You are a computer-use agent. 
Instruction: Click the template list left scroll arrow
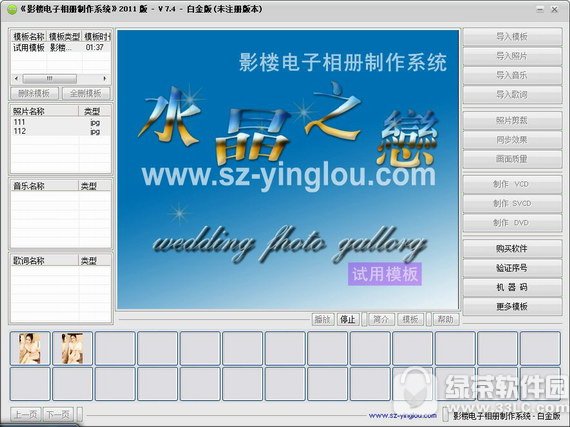pos(16,78)
